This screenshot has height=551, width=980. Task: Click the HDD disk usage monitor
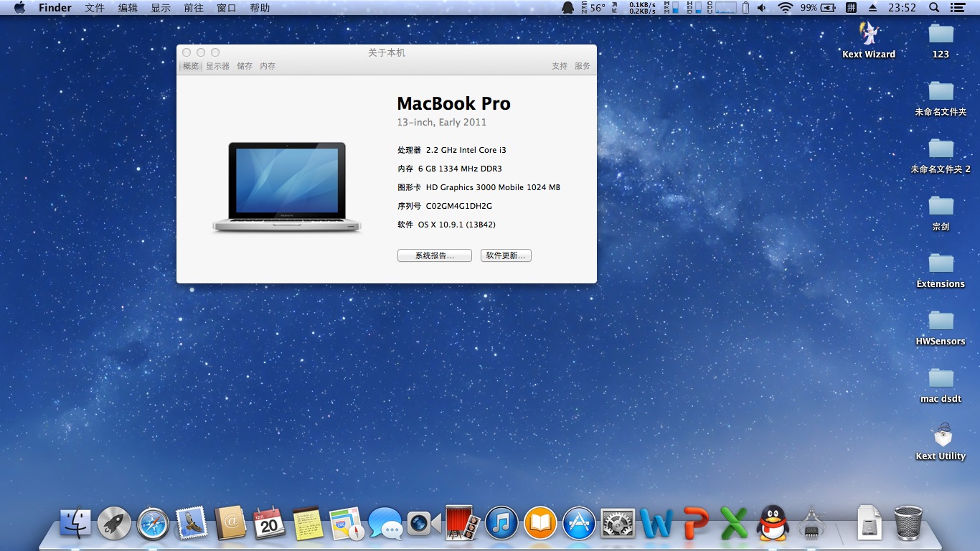pyautogui.click(x=693, y=8)
